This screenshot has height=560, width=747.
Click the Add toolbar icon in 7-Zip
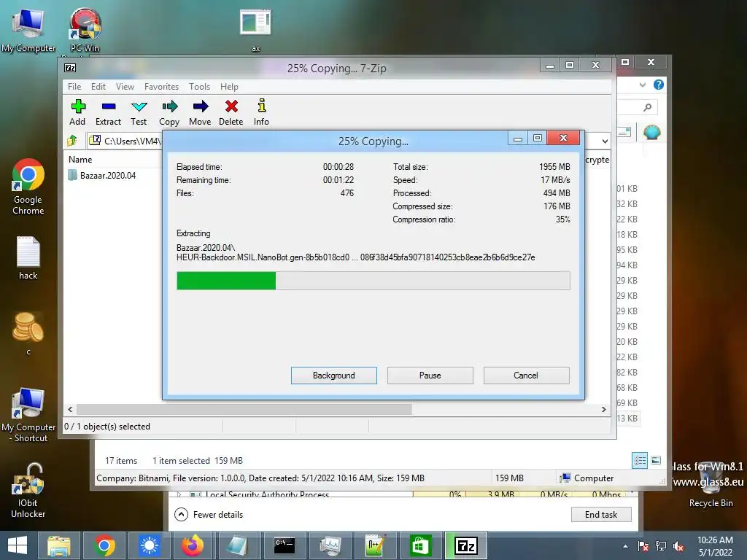click(x=77, y=112)
